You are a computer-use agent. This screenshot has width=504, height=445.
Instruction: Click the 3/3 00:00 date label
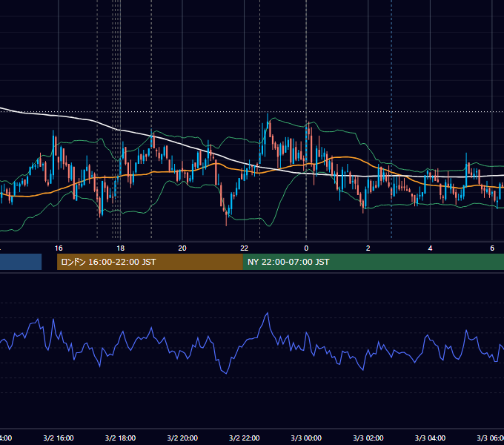[306, 438]
